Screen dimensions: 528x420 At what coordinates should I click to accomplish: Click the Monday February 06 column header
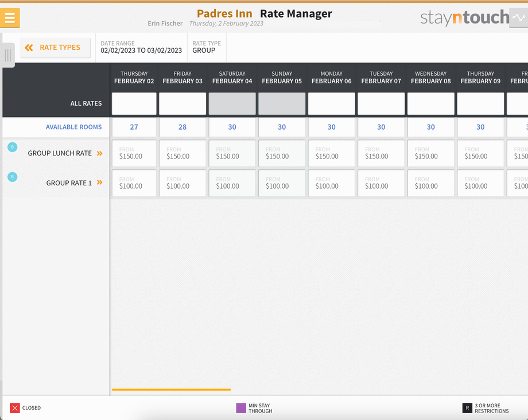pos(331,77)
